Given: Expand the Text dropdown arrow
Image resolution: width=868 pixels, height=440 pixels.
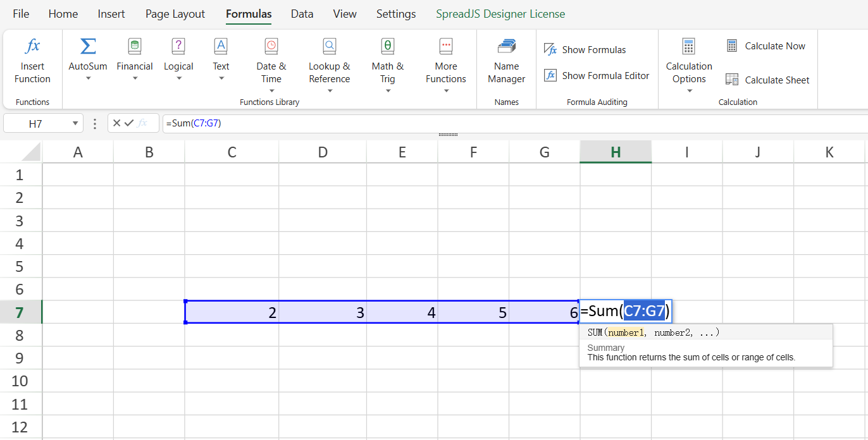Looking at the screenshot, I should click(x=221, y=79).
